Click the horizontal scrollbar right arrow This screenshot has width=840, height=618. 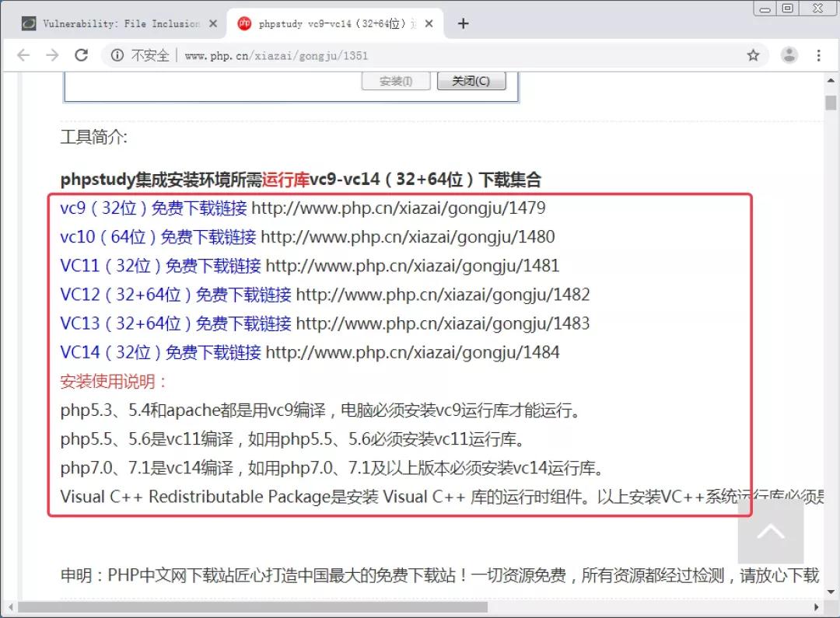(x=816, y=607)
